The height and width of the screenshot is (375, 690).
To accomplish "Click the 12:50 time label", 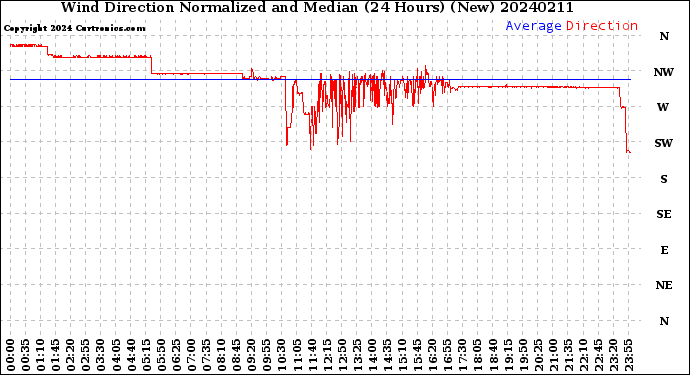I will (342, 355).
